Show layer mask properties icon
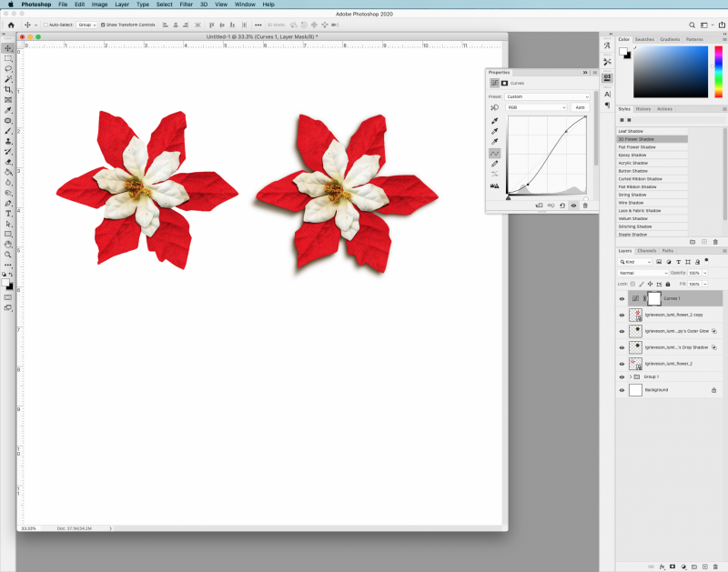This screenshot has height=572, width=728. [x=505, y=83]
